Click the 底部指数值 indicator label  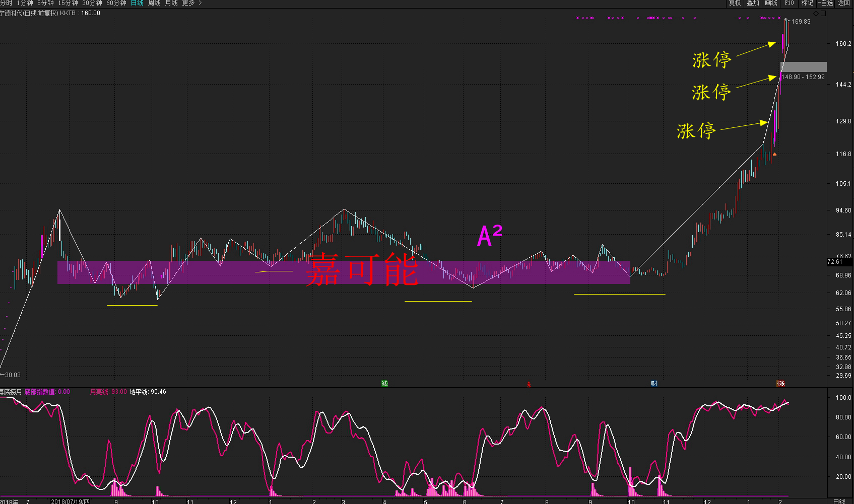(40, 392)
